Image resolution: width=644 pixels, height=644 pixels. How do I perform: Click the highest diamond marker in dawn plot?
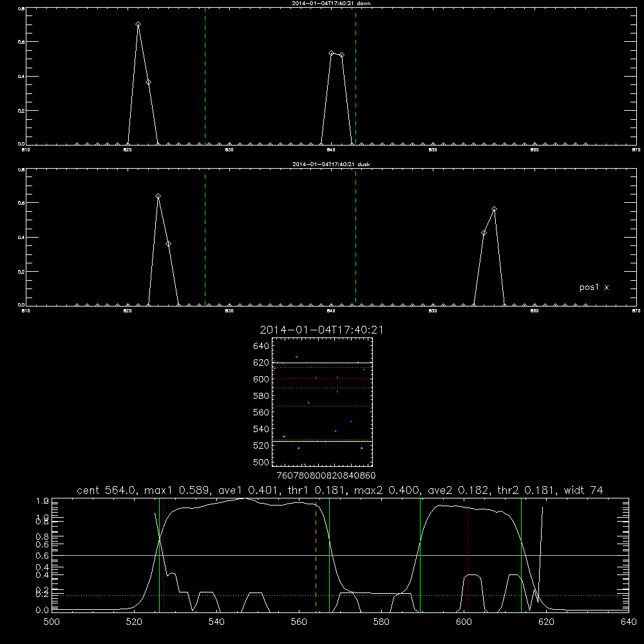138,24
